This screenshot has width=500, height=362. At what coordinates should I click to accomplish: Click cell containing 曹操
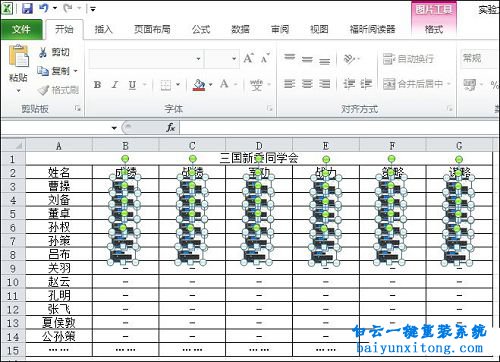pos(59,186)
